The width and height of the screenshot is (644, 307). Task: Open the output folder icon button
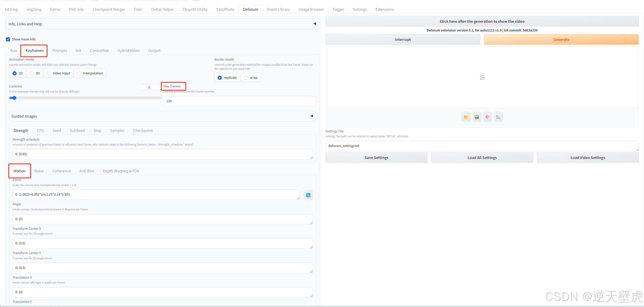click(x=466, y=117)
